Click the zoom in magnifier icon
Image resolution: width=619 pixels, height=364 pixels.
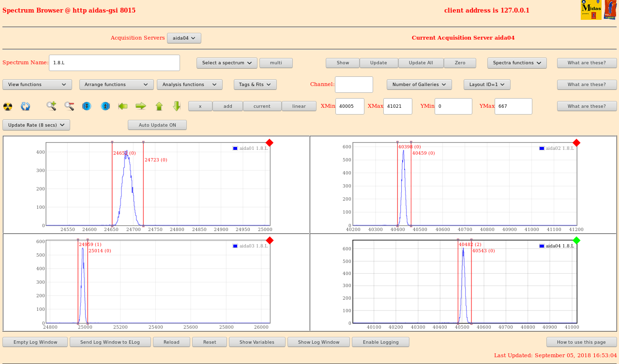point(51,106)
